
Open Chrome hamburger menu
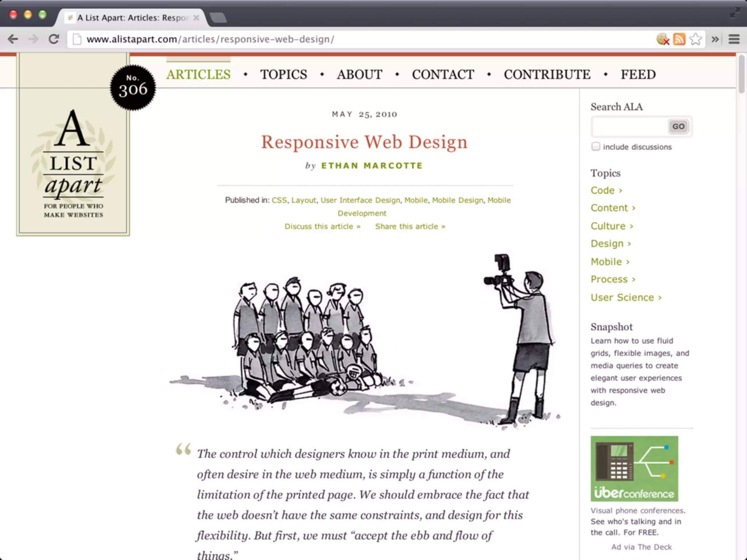734,39
